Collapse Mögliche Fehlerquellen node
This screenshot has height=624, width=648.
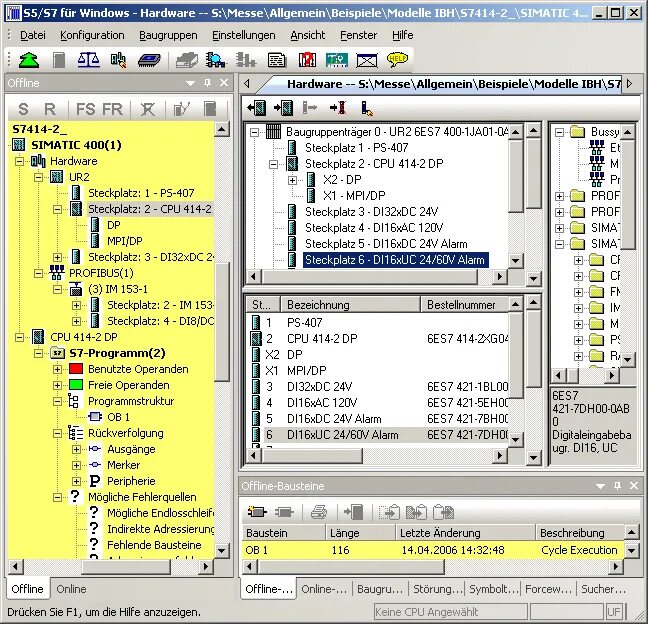pyautogui.click(x=57, y=497)
